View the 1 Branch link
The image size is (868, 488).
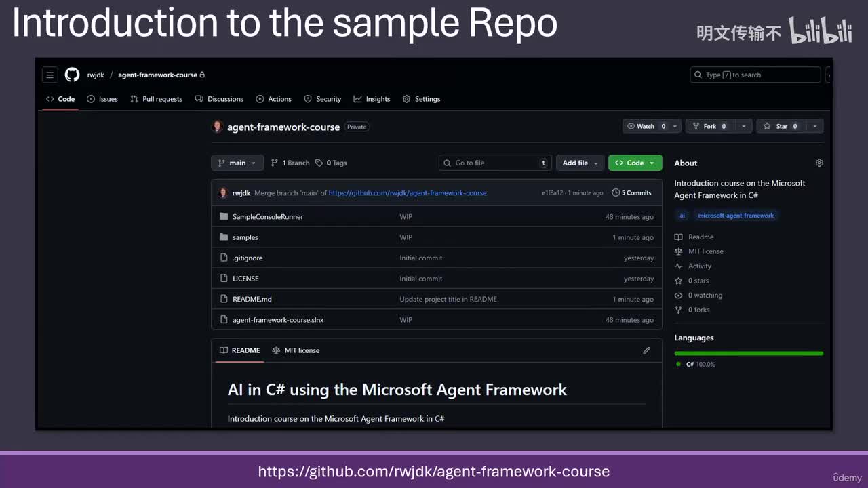click(x=290, y=163)
